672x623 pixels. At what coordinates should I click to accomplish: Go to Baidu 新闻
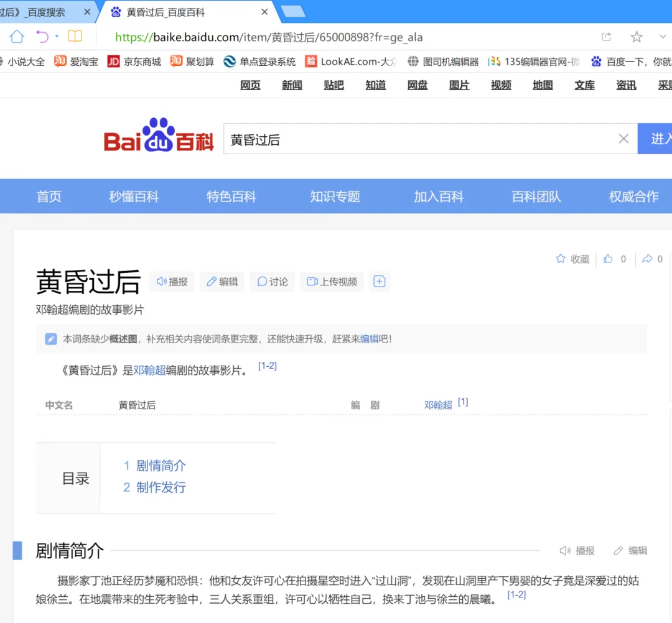point(292,85)
